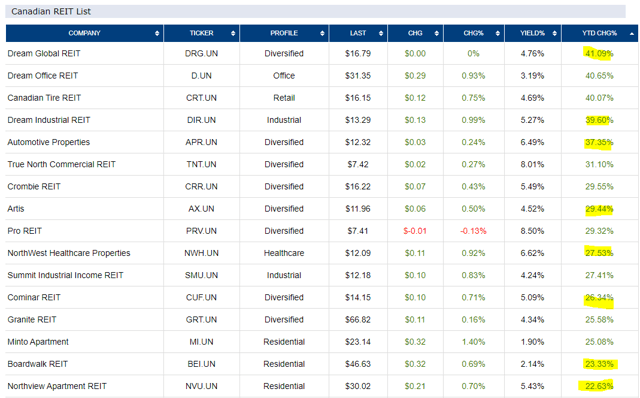Select the Granite REIT $66.82 last price
The height and width of the screenshot is (398, 640).
(x=358, y=320)
